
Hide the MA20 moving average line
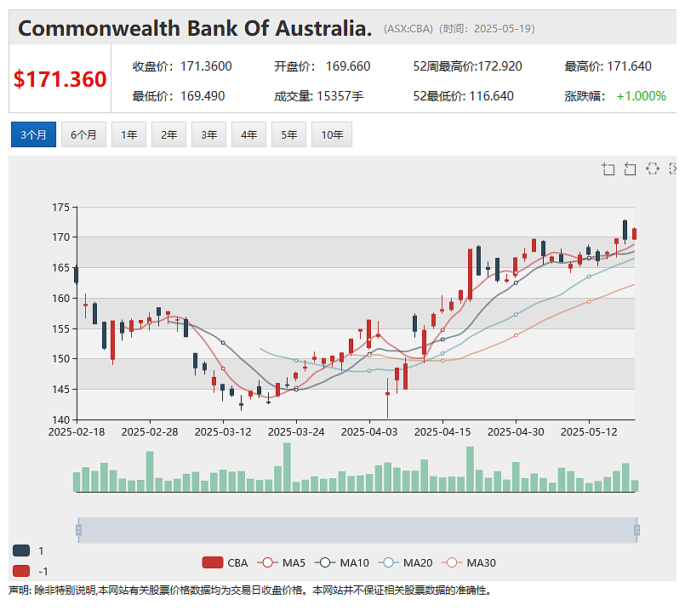click(405, 562)
